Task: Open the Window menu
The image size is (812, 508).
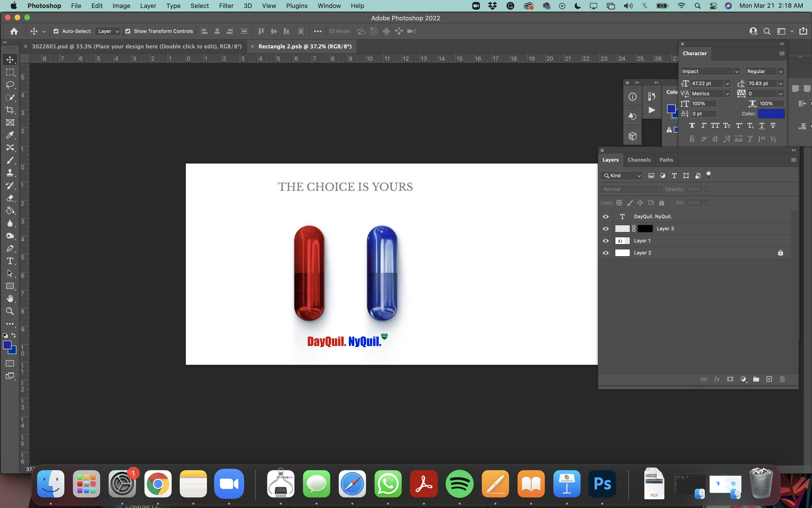Action: (x=329, y=6)
